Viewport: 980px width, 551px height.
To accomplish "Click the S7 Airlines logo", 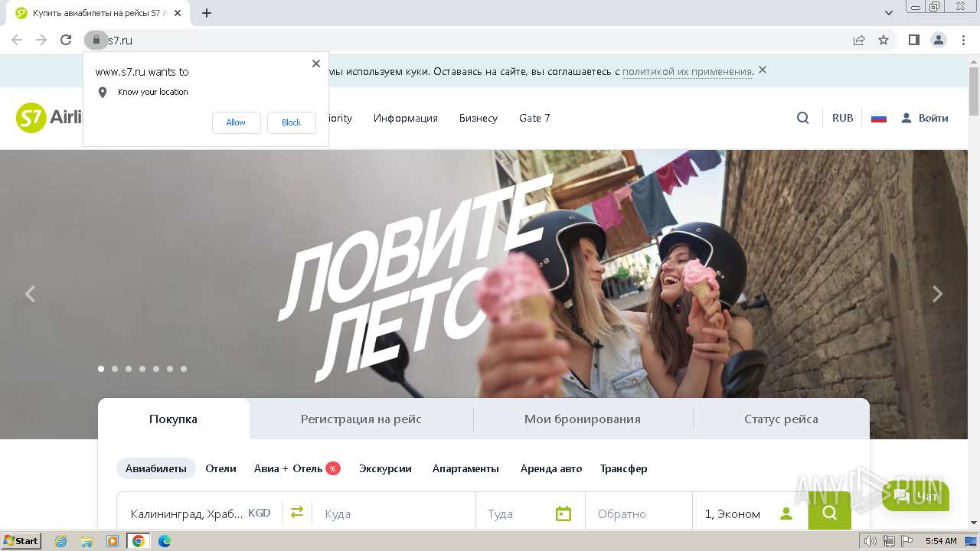I will (49, 118).
